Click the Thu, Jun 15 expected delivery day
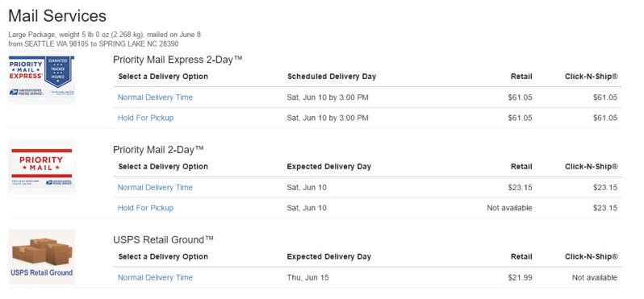This screenshot has height=299, width=644. tap(307, 278)
